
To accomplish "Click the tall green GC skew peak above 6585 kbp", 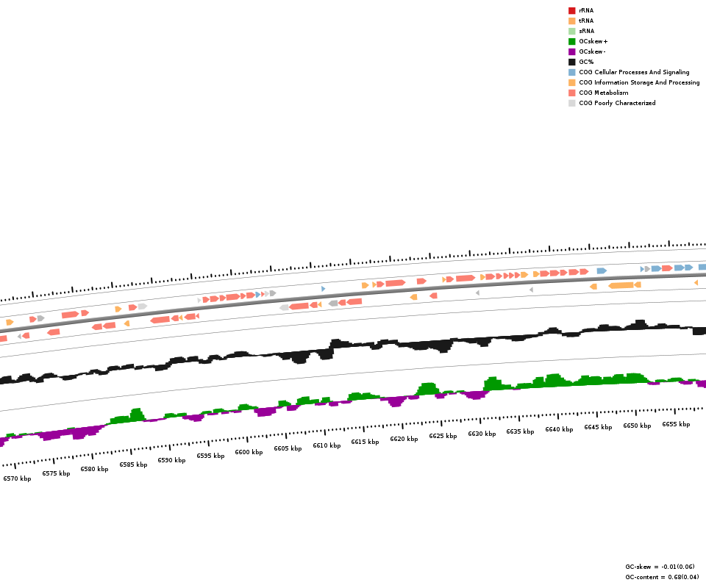I will [135, 415].
